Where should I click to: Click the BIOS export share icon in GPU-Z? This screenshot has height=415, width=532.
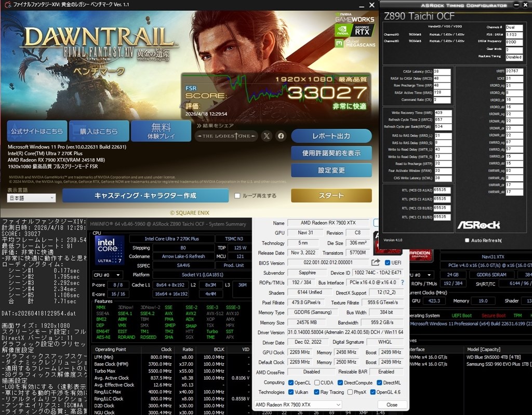[376, 262]
